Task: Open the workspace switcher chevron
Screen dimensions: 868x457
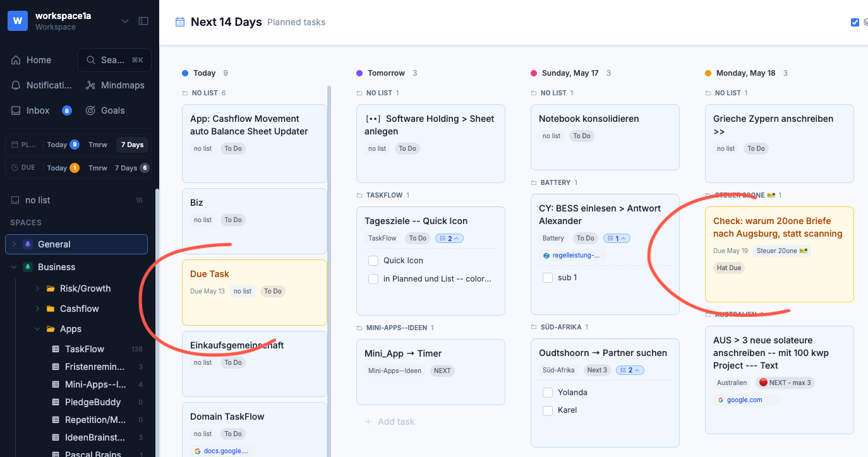Action: 125,21
